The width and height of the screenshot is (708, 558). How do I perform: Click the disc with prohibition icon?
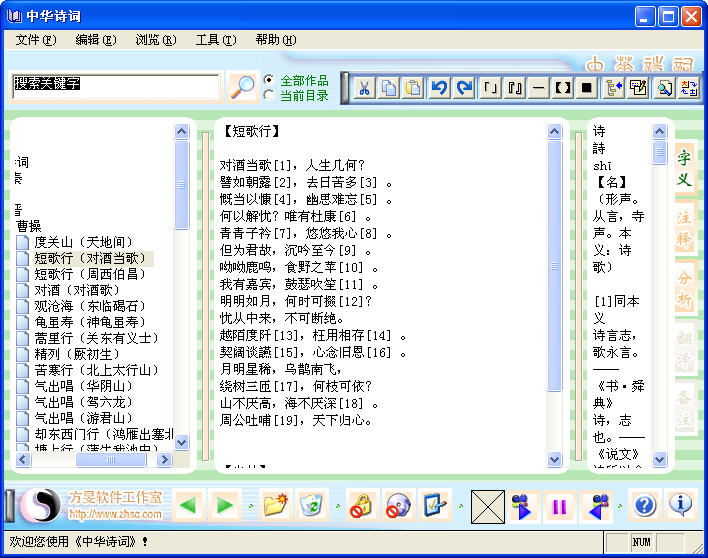[398, 505]
